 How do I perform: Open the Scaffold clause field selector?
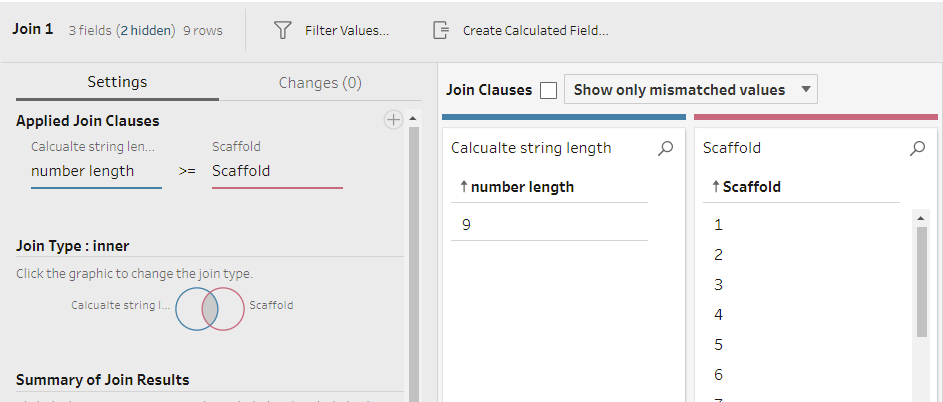277,171
